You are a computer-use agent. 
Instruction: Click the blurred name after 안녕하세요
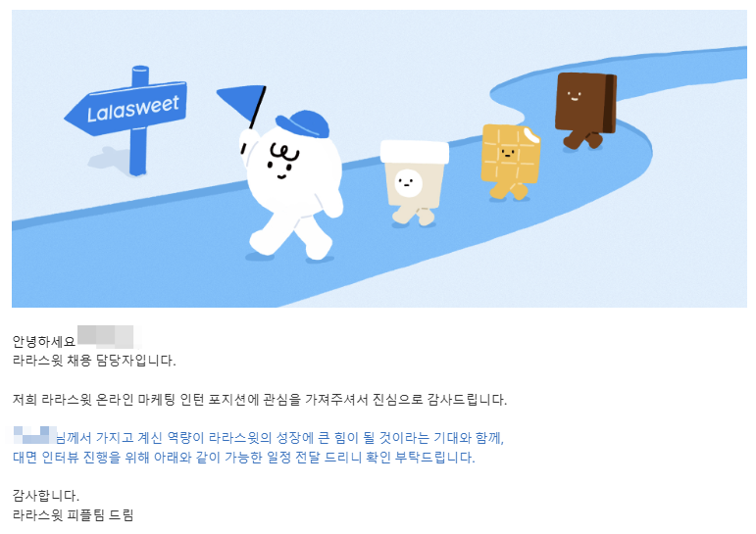[x=109, y=337]
